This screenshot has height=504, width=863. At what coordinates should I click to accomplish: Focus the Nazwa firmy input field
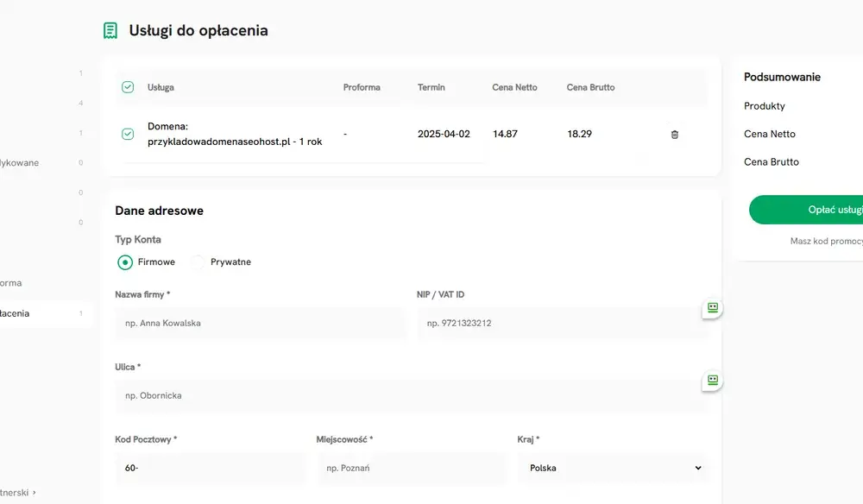tap(260, 323)
